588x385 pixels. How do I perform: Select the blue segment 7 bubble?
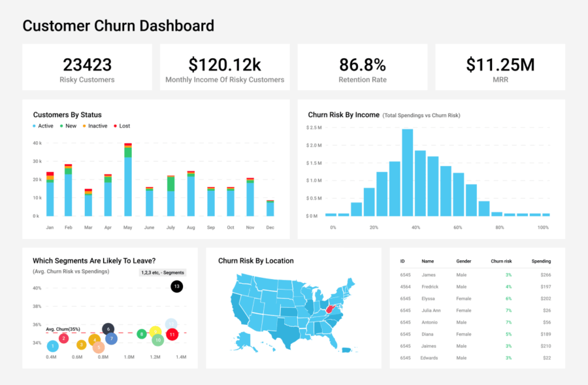112,339
